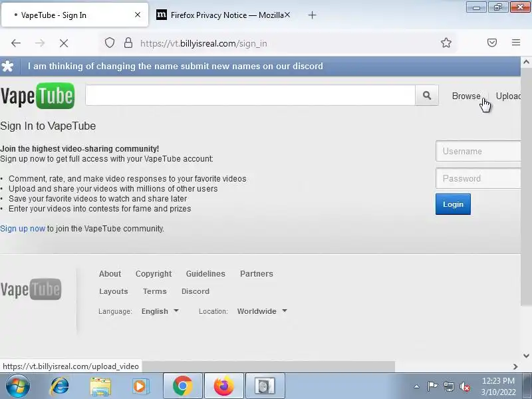Stop loading the page
Image resolution: width=532 pixels, height=399 pixels.
[64, 43]
